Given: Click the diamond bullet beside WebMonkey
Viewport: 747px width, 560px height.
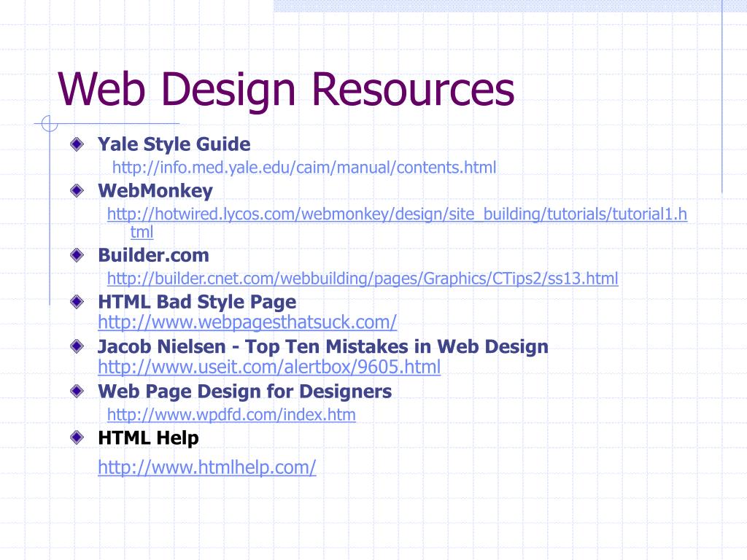Looking at the screenshot, I should [x=77, y=190].
